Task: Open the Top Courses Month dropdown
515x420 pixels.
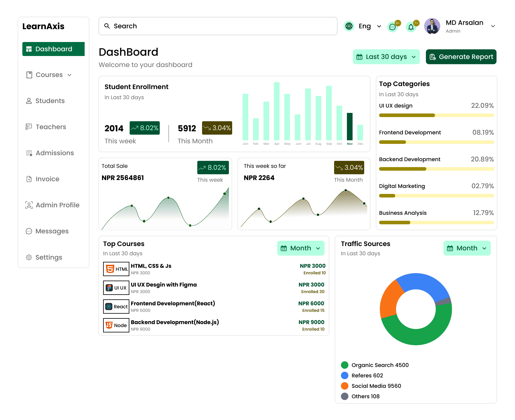Action: click(301, 248)
